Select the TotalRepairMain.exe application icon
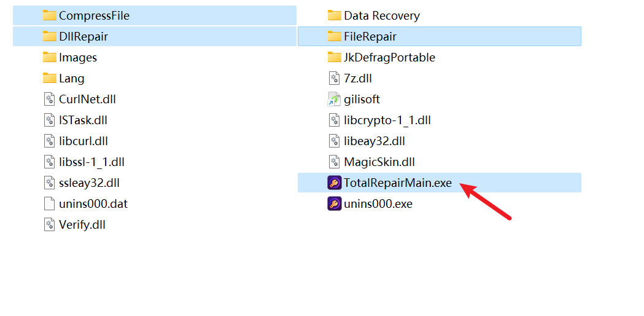This screenshot has height=316, width=644. (335, 183)
